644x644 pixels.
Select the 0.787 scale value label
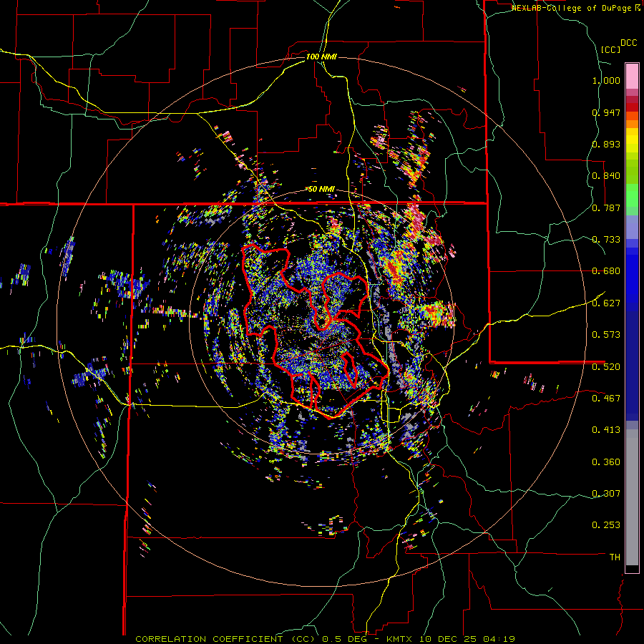606,208
